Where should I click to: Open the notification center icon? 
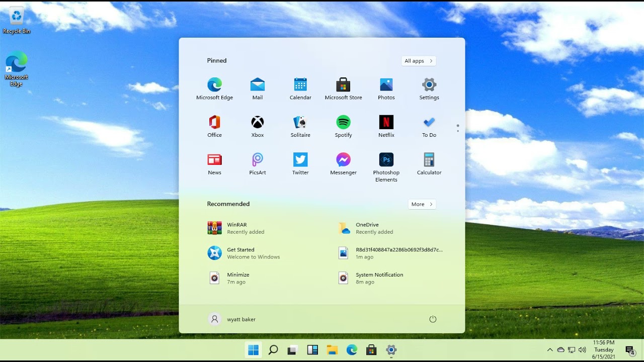point(630,350)
